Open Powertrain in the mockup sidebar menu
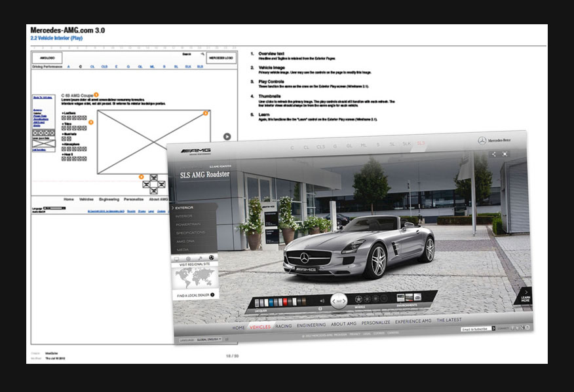Screen dimensions: 574x392 tap(188, 224)
